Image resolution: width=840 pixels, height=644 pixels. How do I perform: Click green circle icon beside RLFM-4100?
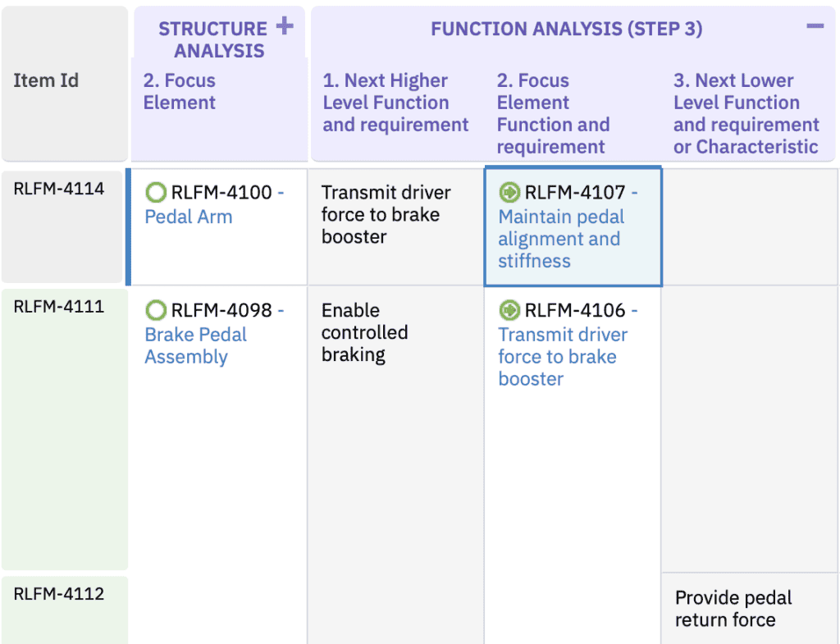click(156, 193)
